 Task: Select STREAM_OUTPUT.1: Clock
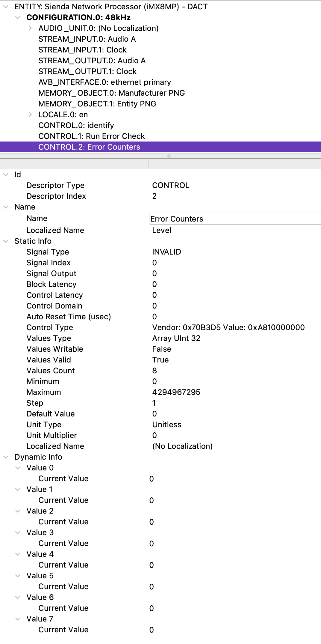[x=160, y=71]
